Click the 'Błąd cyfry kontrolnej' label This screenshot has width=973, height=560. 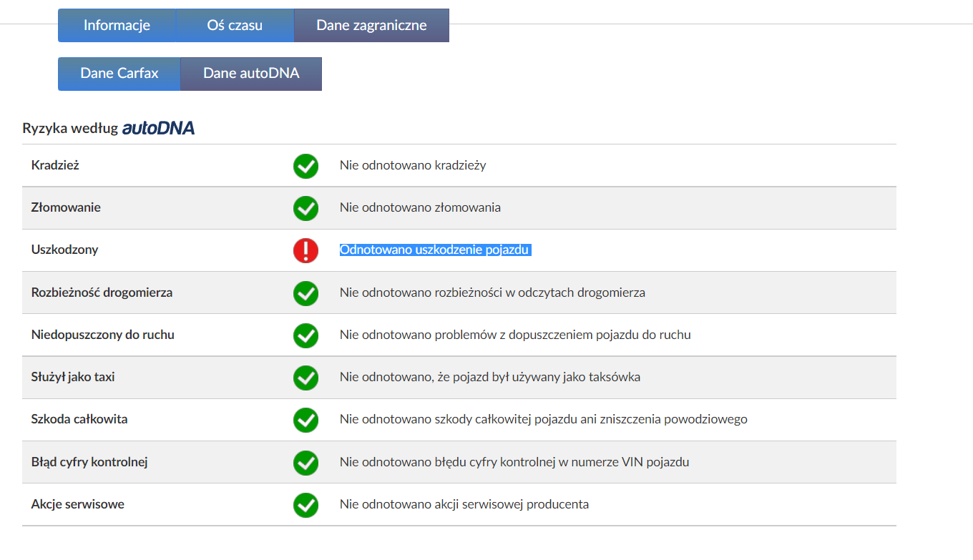click(89, 461)
